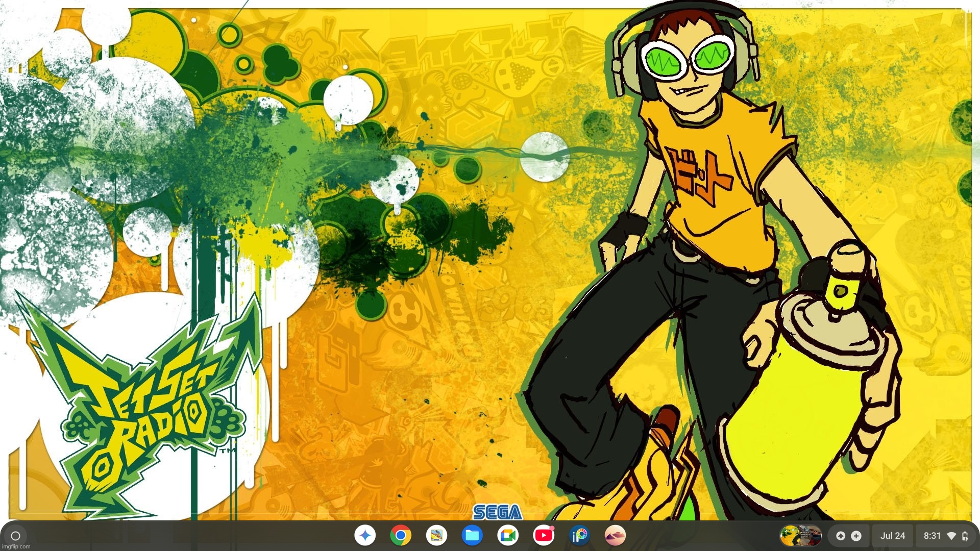
Task: Open the rightmost pinned shelf app
Action: point(615,536)
